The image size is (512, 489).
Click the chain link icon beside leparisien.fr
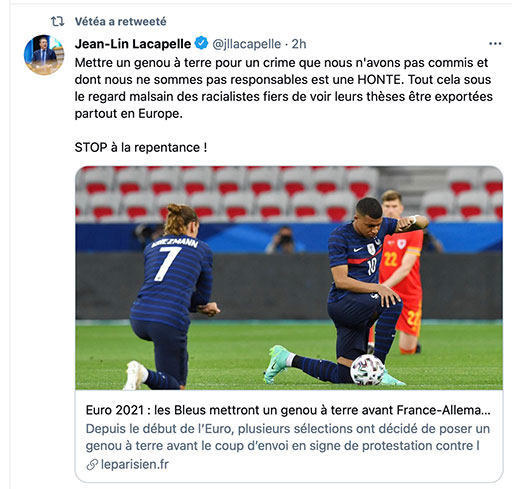pyautogui.click(x=92, y=464)
